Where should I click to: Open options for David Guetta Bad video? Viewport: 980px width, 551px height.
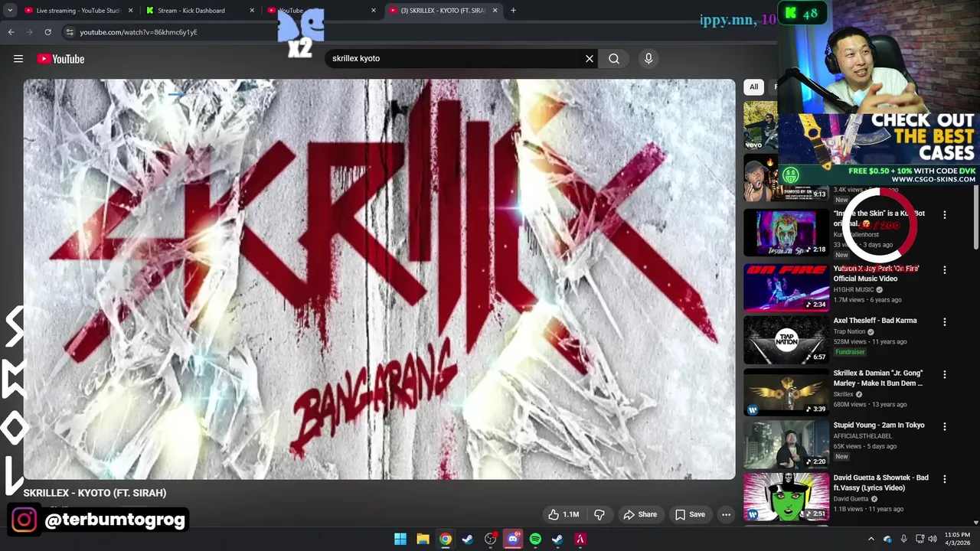(944, 479)
